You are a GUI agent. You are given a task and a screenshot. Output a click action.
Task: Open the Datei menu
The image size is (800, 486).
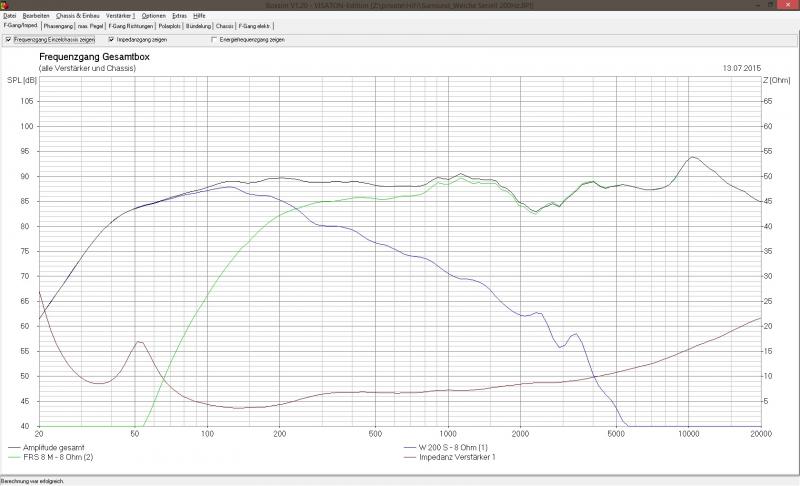10,16
